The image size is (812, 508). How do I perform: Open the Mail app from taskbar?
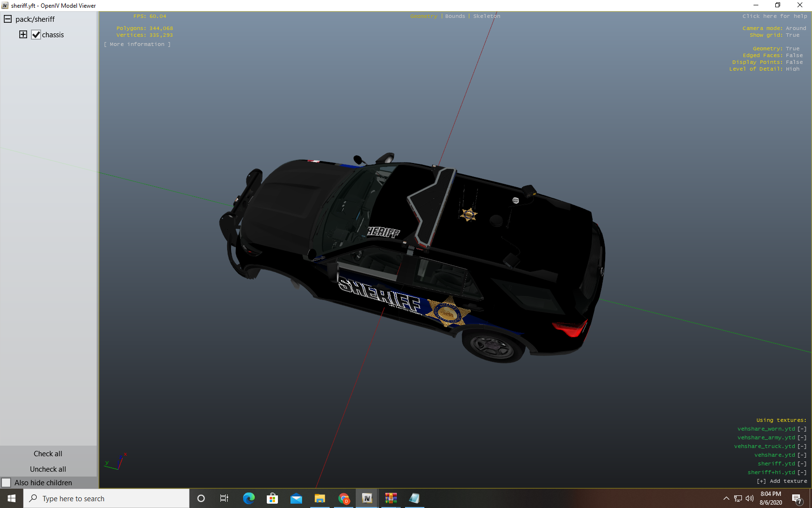tap(296, 498)
